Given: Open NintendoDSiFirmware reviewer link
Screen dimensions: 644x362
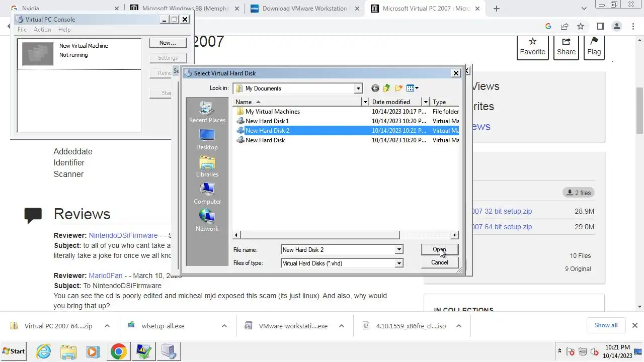Looking at the screenshot, I should 123,235.
